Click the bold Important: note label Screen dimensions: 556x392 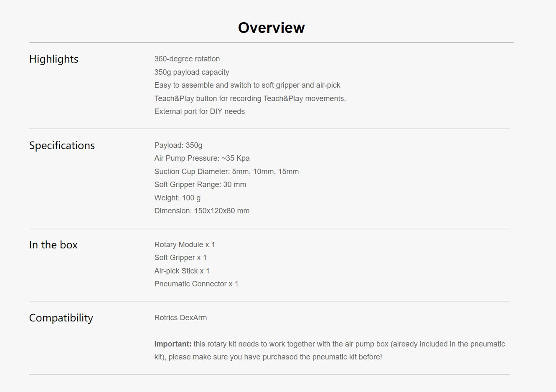coord(173,344)
